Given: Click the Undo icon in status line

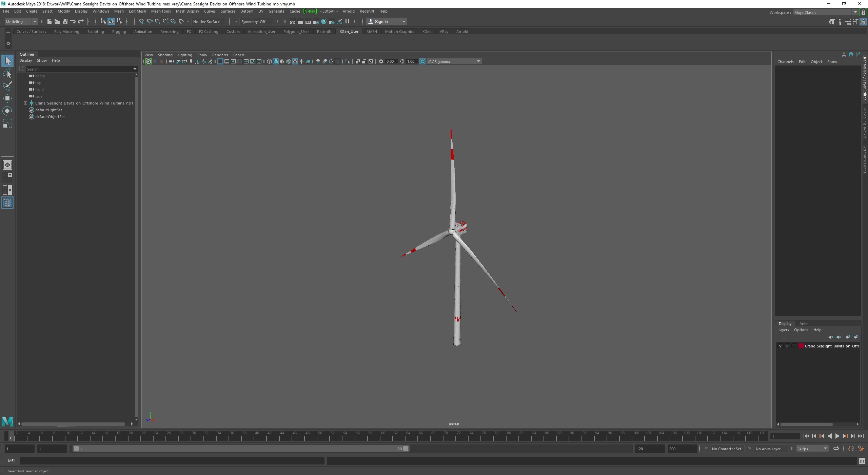Looking at the screenshot, I should (x=73, y=21).
